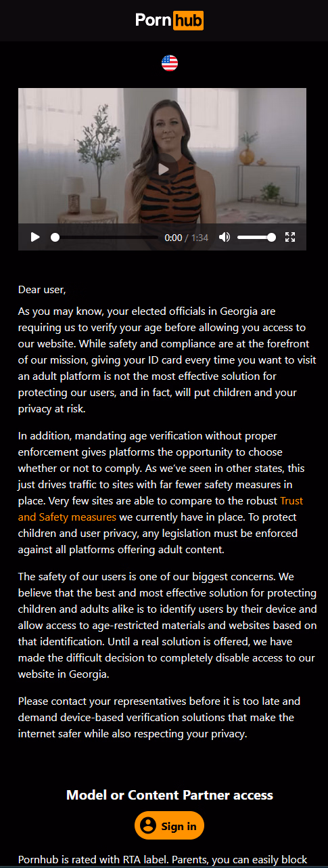Click the 0:00 / 1:34 time display
Screen dimensions: 328x868
coord(186,238)
